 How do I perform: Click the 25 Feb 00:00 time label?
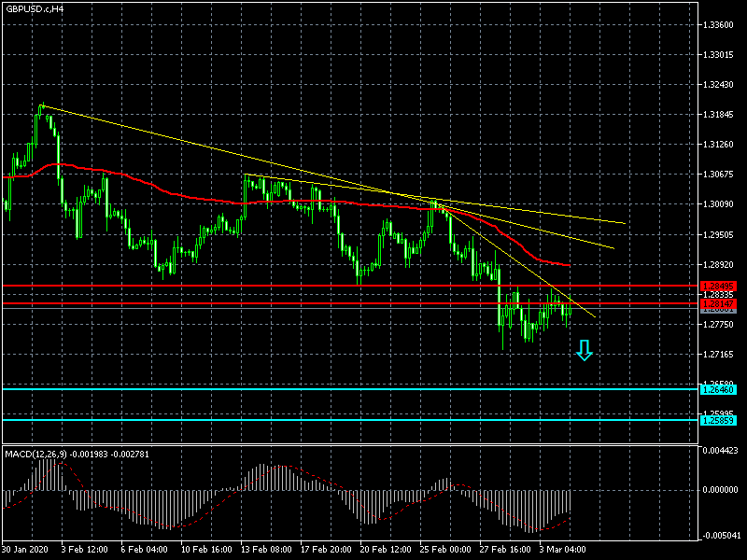(x=447, y=550)
